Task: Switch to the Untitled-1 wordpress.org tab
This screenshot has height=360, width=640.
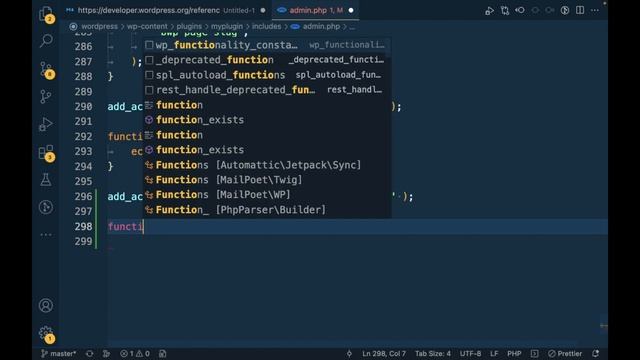Action: coord(166,10)
